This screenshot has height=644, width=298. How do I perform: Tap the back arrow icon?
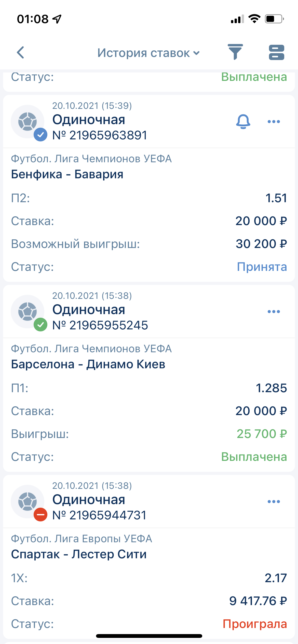[21, 53]
